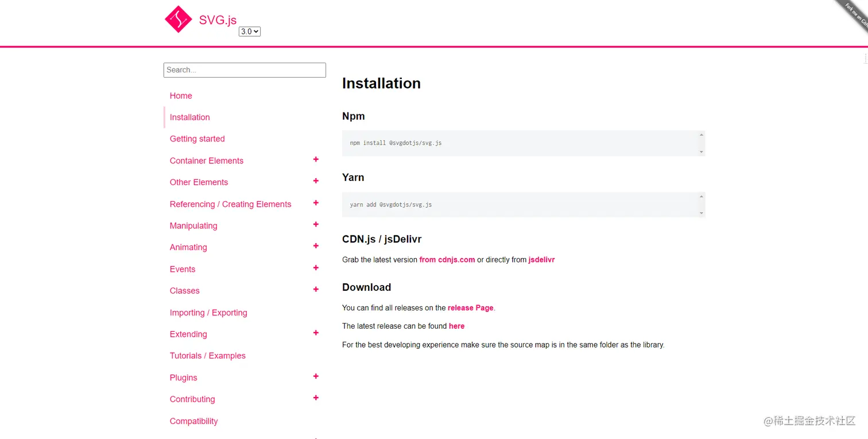Click the SVG.js diamond logo icon
868x439 pixels.
coord(178,20)
